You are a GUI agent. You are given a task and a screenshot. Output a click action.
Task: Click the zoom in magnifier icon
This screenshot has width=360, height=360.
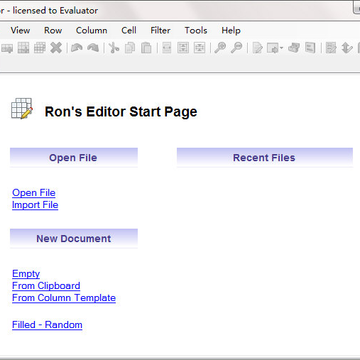(x=220, y=48)
